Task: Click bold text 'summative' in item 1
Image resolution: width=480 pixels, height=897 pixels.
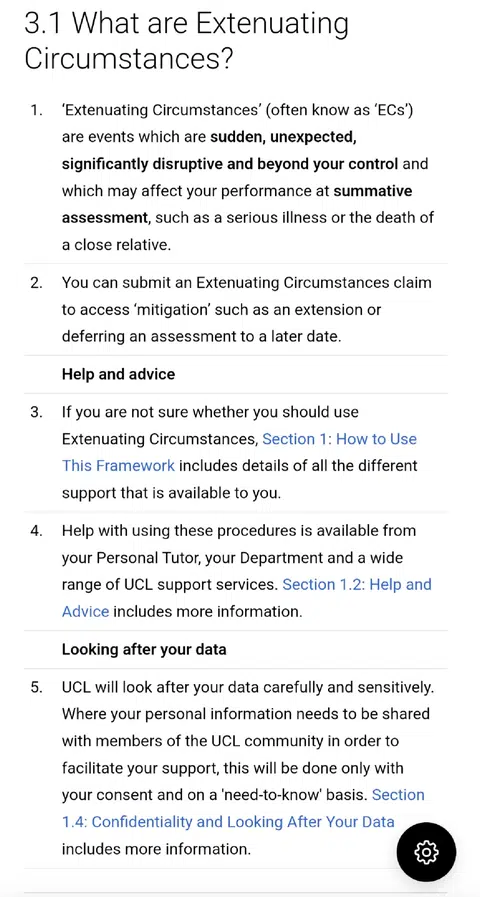Action: pyautogui.click(x=373, y=190)
